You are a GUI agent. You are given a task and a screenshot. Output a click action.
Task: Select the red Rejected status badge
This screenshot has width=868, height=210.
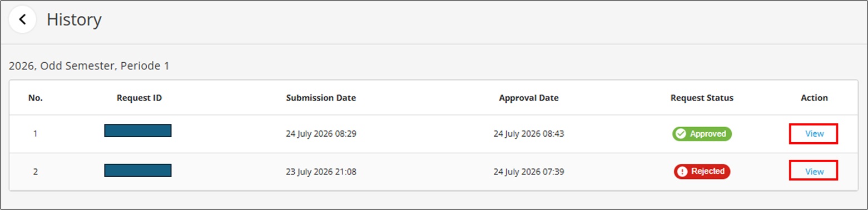702,172
